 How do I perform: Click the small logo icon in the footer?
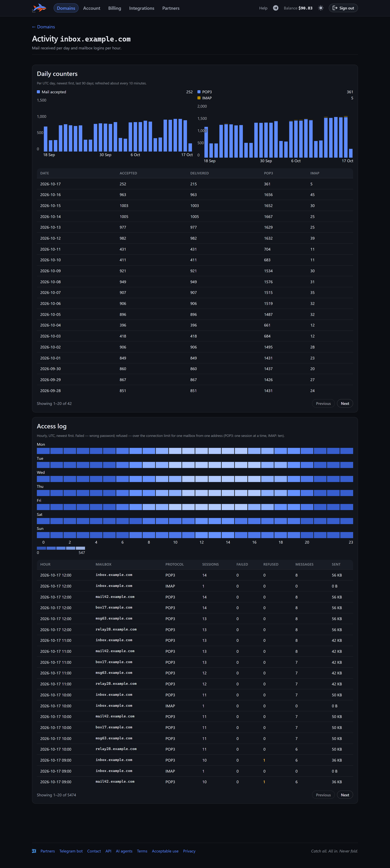point(34,851)
